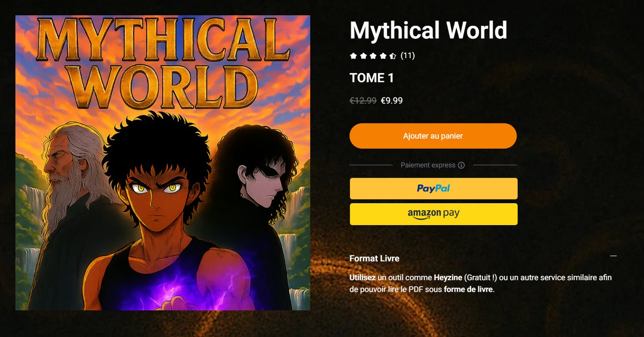644x337 pixels.
Task: Click the second rating star
Action: [x=363, y=56]
